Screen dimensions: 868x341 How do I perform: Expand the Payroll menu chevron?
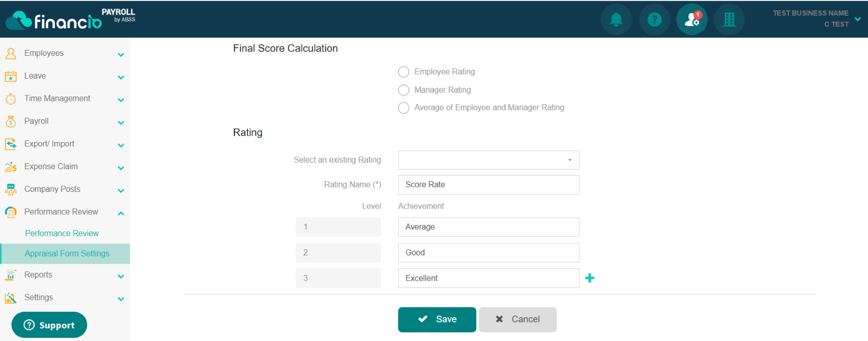[x=121, y=123]
